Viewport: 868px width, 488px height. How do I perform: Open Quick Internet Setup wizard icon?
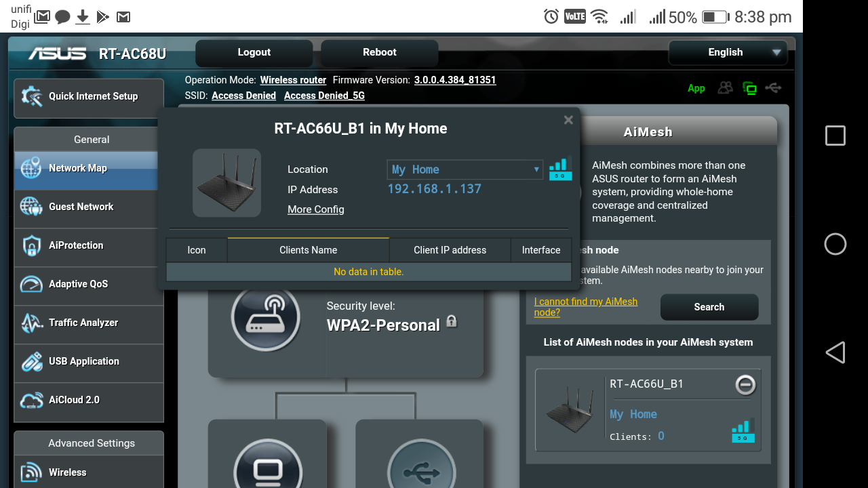[32, 96]
